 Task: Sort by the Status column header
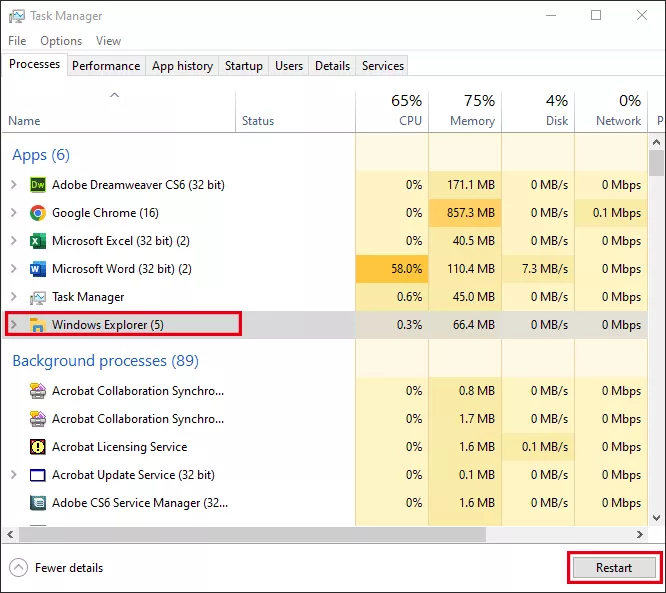(x=296, y=111)
